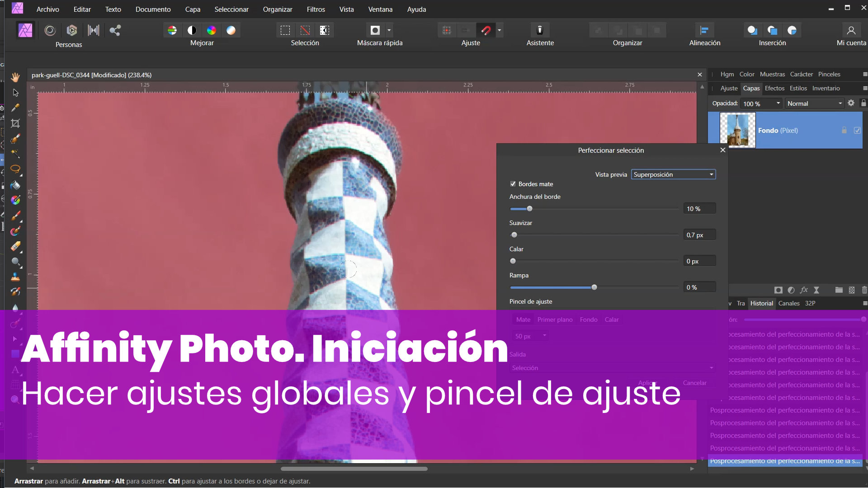Screen dimensions: 868x488
Task: Select the Mate brush mode
Action: 523,319
